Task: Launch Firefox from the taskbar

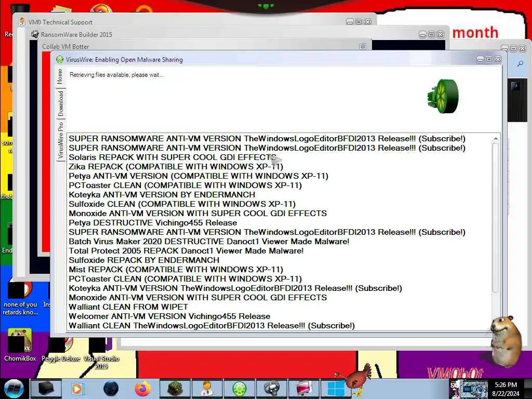Action: click(x=143, y=389)
